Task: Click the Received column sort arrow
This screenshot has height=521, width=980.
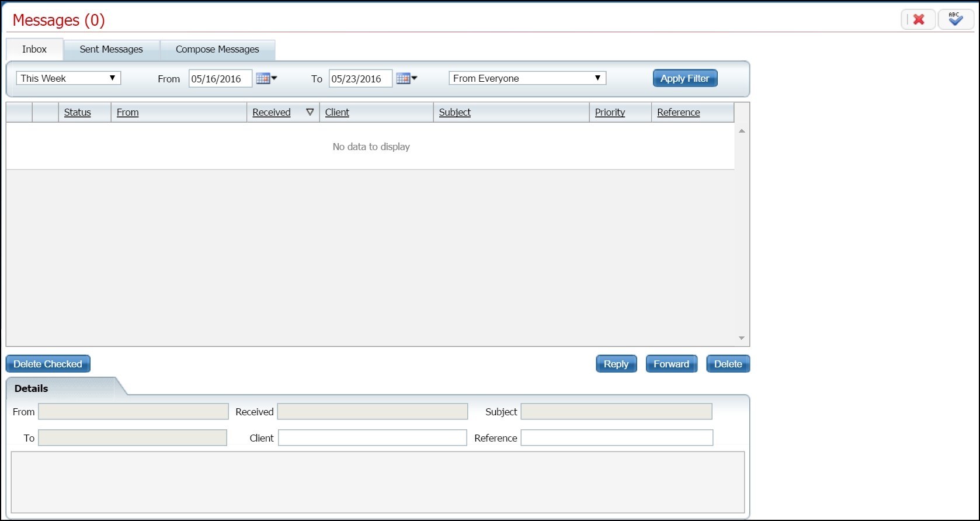Action: coord(310,112)
